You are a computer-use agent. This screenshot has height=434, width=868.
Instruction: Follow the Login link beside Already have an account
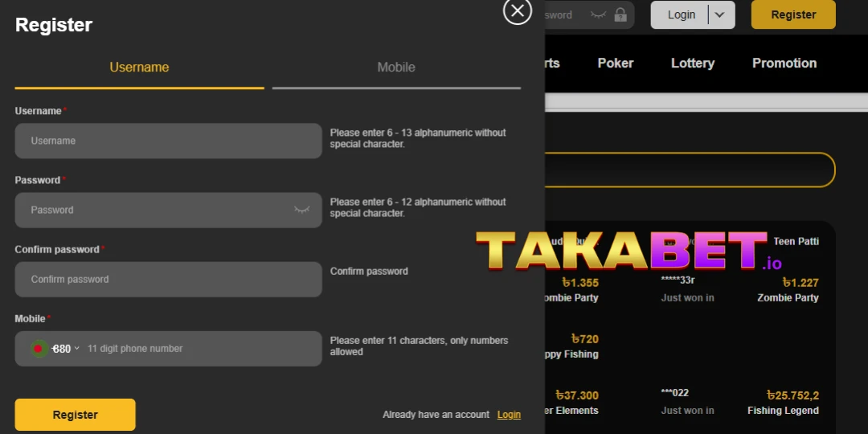point(509,415)
